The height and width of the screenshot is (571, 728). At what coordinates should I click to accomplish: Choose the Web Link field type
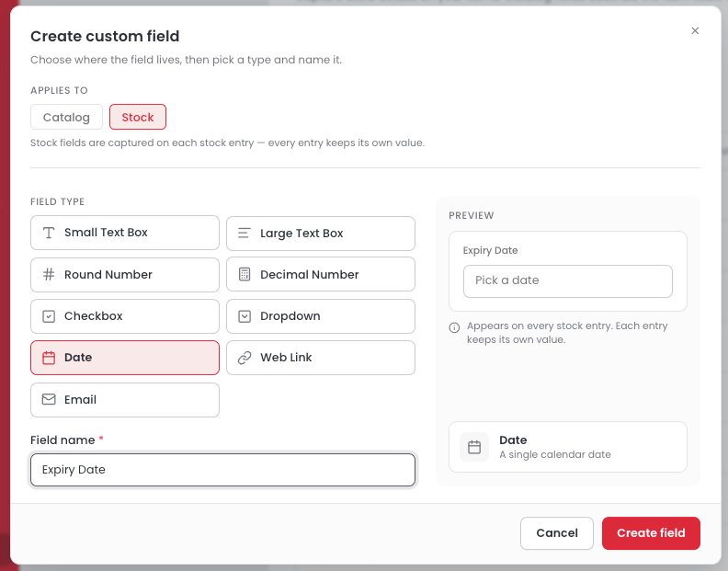pyautogui.click(x=321, y=358)
